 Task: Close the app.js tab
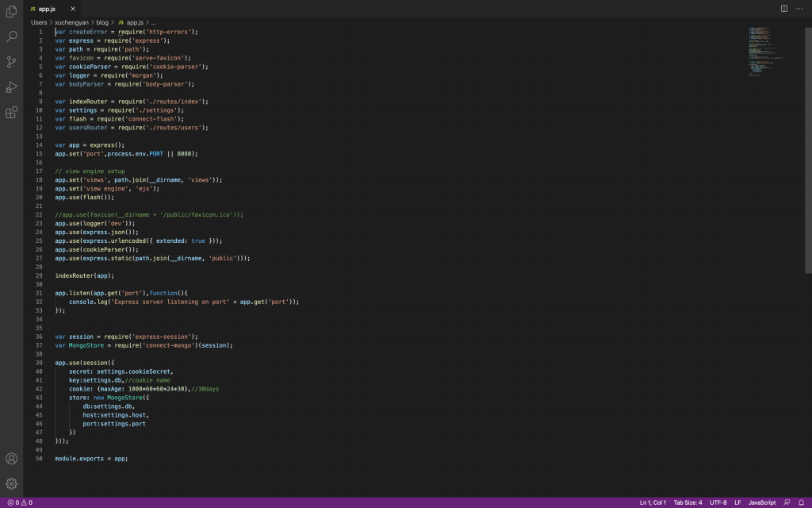pyautogui.click(x=72, y=9)
